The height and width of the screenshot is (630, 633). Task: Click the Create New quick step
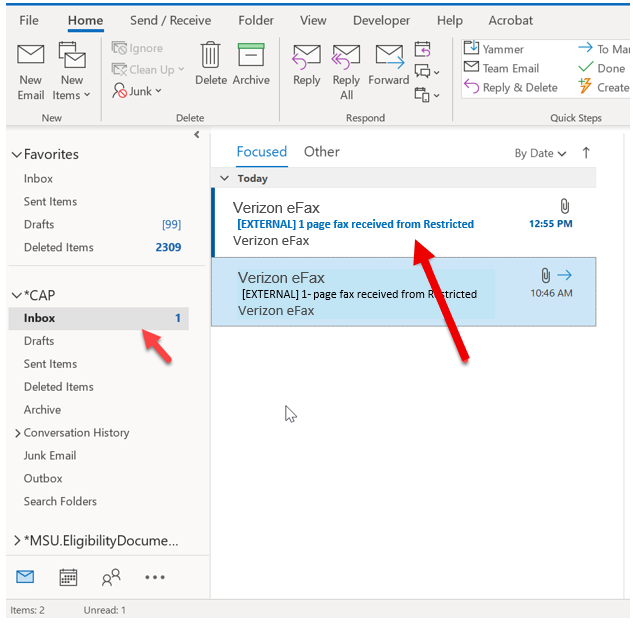click(x=604, y=88)
